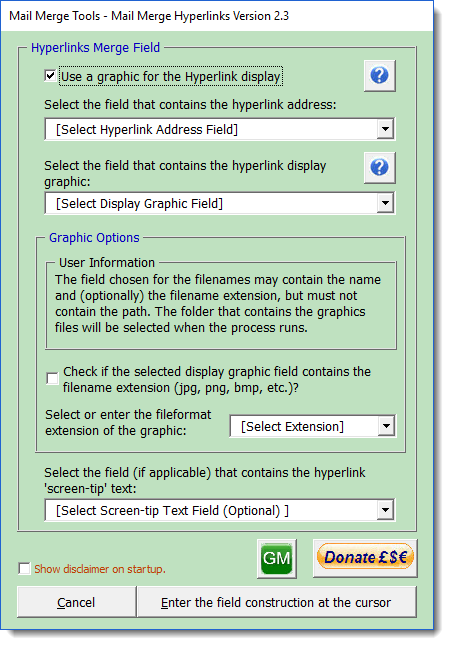Click the Donate £$€ button
Viewport: 449px width, 645px height.
pyautogui.click(x=365, y=558)
